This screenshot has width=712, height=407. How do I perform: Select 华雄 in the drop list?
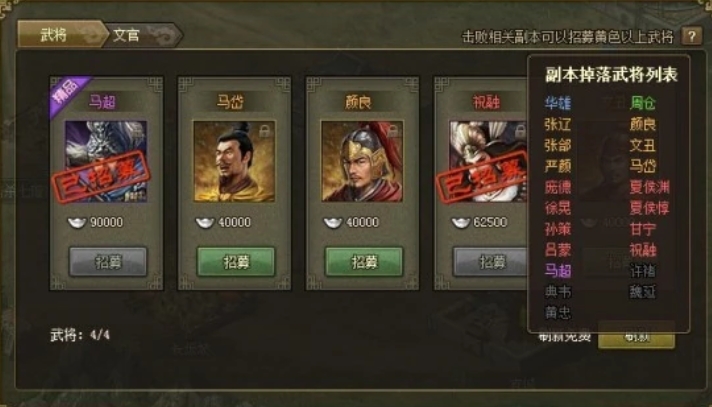(x=558, y=103)
